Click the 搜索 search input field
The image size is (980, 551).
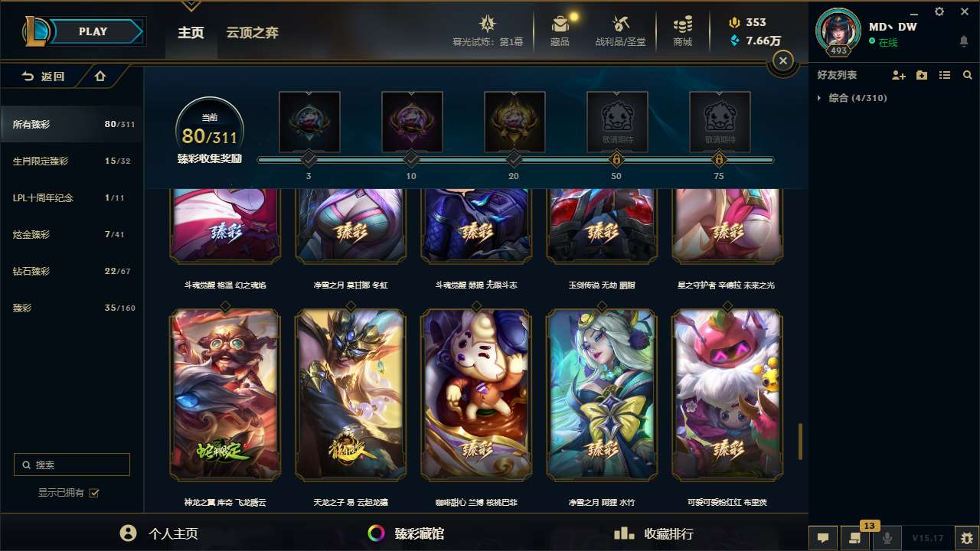tap(72, 465)
